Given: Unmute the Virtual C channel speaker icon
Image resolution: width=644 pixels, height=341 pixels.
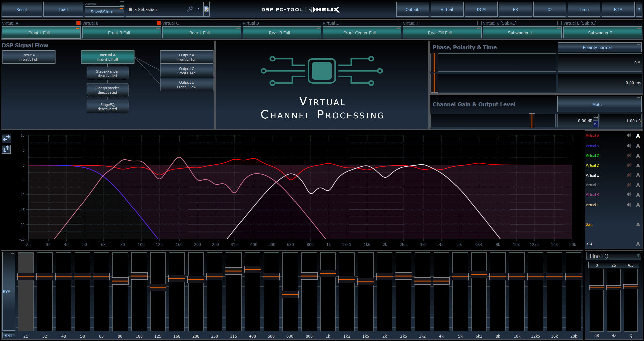Looking at the screenshot, I should click(x=629, y=156).
